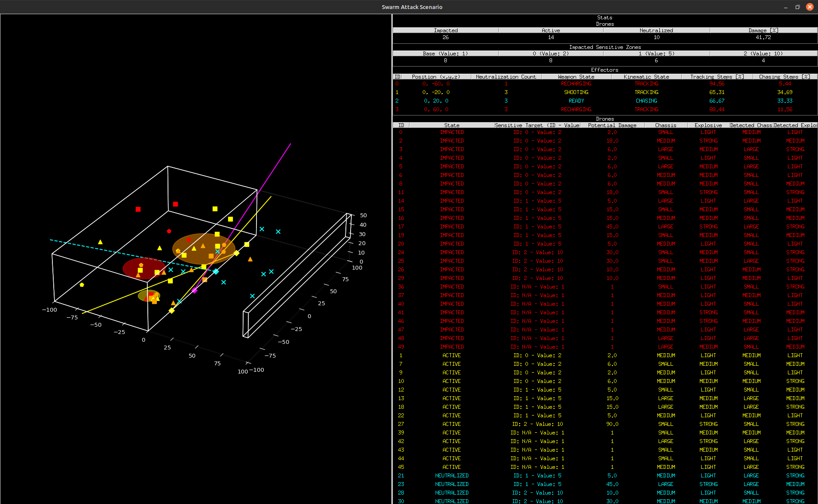Select the SHOOTING weapon state cell
The width and height of the screenshot is (818, 504).
coord(576,92)
